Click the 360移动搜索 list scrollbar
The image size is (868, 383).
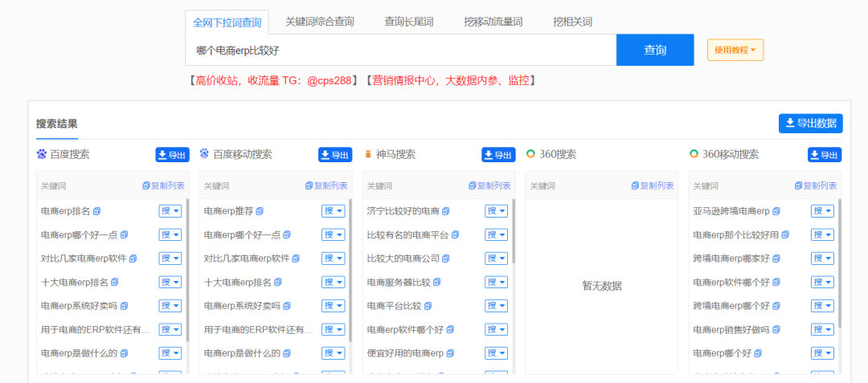(840, 263)
